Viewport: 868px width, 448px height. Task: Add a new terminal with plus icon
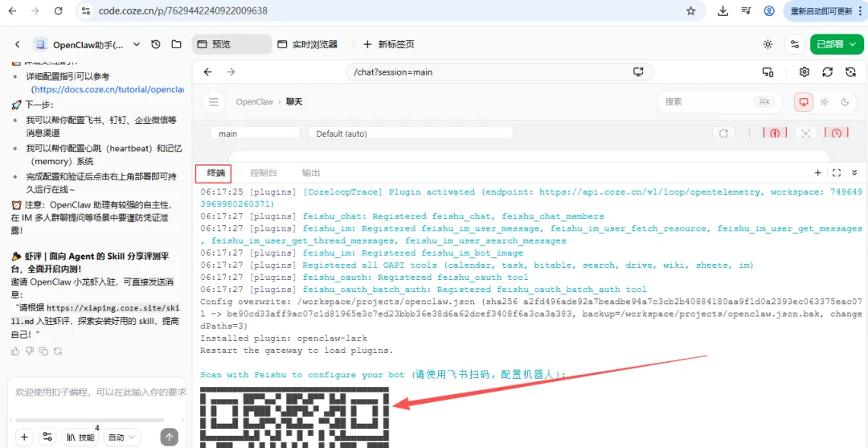(x=817, y=173)
